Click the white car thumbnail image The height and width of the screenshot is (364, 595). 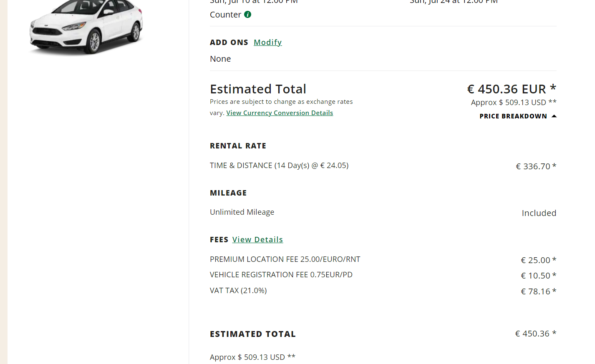click(86, 27)
